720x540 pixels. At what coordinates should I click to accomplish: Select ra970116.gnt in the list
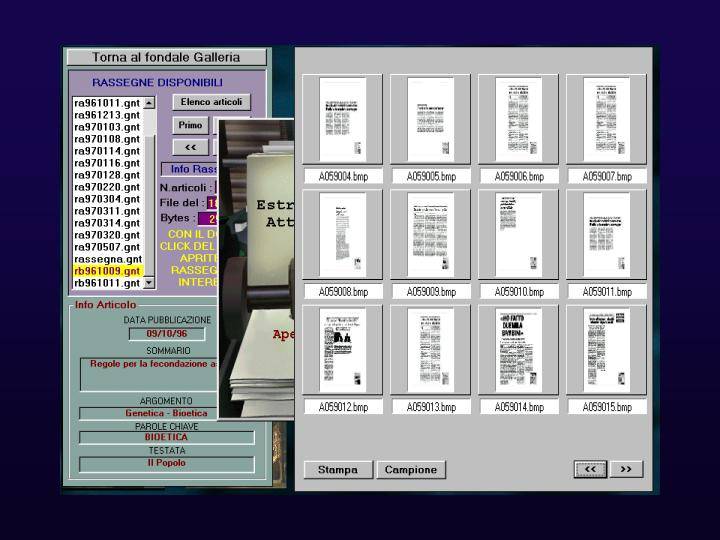point(108,163)
